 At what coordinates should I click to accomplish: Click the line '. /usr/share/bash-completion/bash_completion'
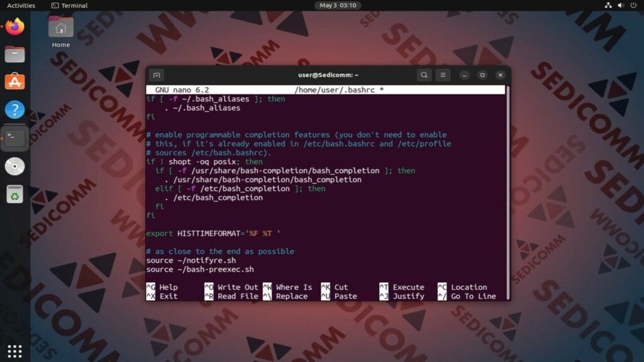[263, 180]
